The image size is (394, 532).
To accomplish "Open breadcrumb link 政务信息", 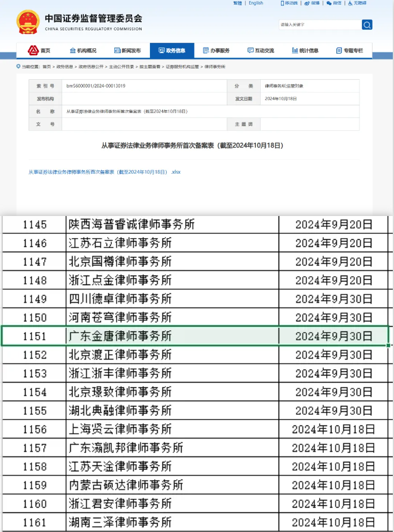I will tap(64, 67).
